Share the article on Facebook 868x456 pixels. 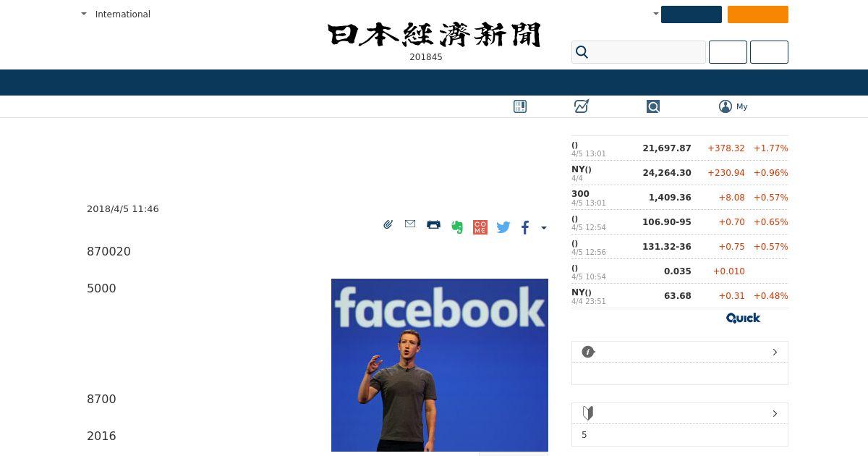[x=525, y=227]
